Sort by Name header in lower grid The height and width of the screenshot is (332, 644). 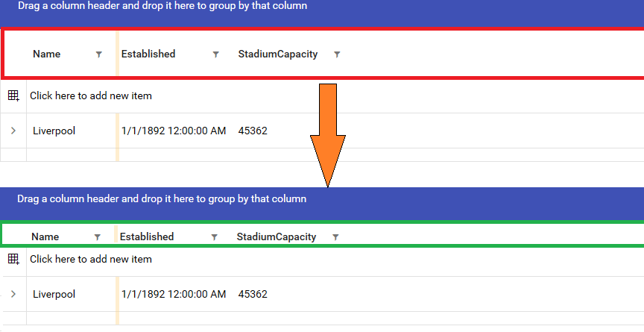45,237
